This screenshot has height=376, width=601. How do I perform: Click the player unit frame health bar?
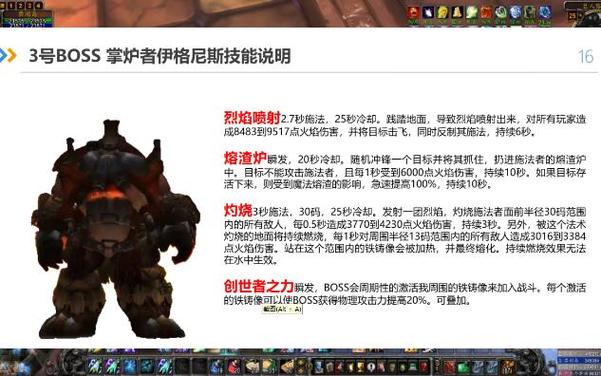tap(27, 20)
